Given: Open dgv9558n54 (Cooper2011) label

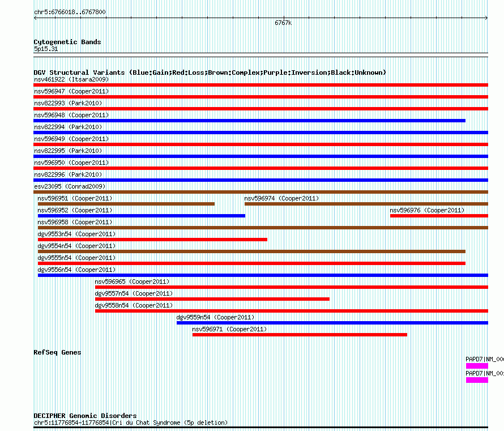Looking at the screenshot, I should point(134,305).
